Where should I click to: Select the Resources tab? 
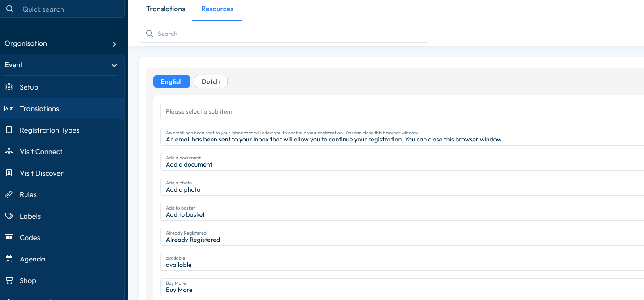point(217,9)
